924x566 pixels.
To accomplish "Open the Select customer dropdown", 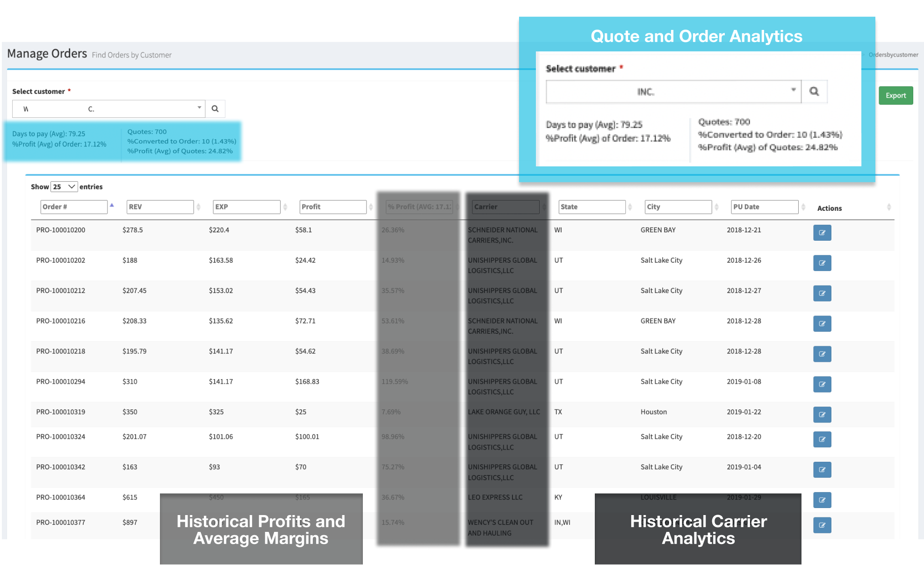I will point(108,109).
